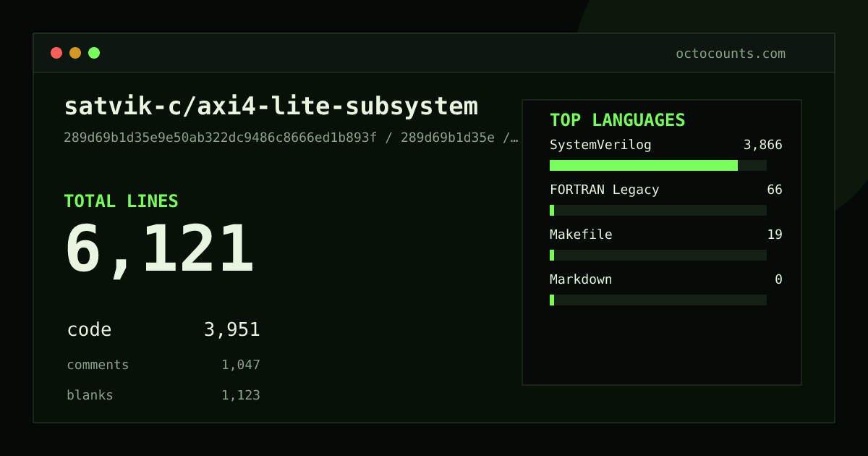Click the blanks count 1,123

pyautogui.click(x=241, y=395)
